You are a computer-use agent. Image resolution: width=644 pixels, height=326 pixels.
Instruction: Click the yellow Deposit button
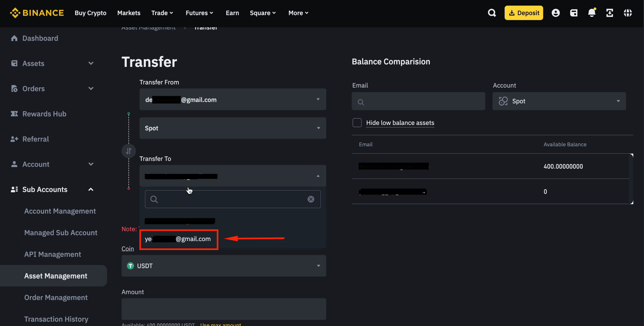click(523, 12)
